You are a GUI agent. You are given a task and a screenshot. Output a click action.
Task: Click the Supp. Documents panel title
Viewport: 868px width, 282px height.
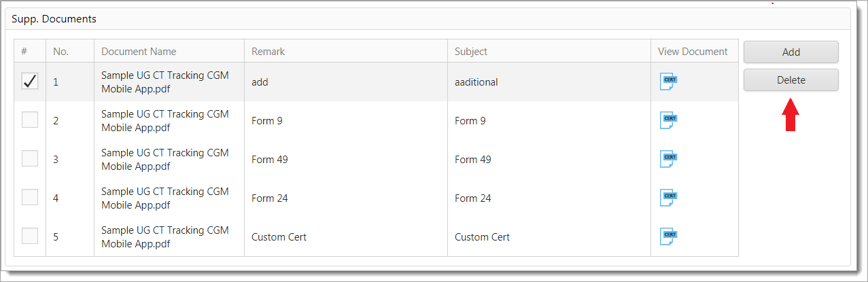[54, 19]
